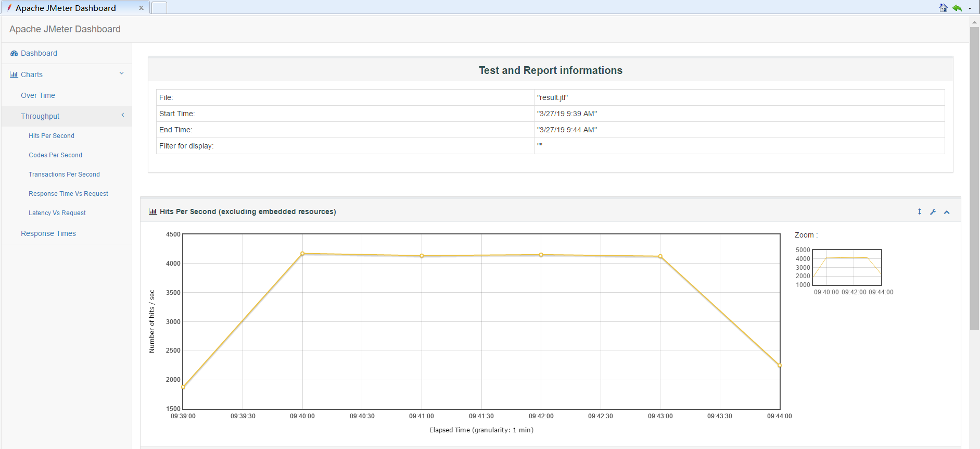
Task: Click the Elapsed Time granularity axis label
Action: click(x=481, y=430)
